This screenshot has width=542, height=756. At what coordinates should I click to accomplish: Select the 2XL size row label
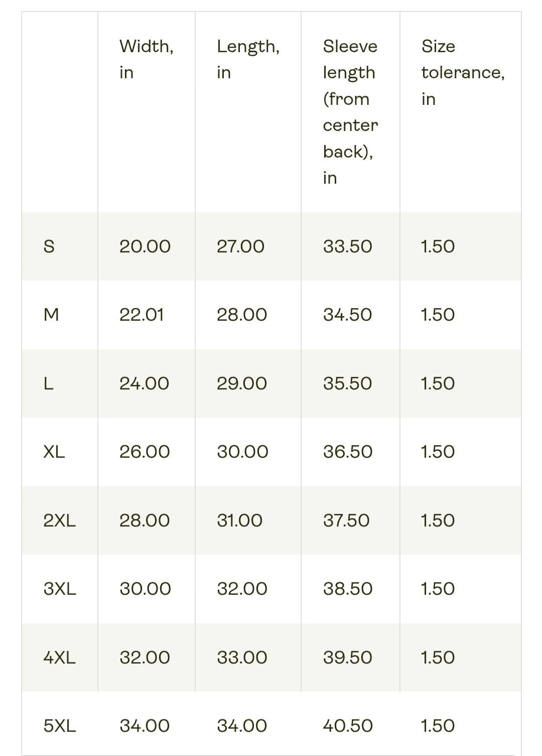[x=60, y=521]
